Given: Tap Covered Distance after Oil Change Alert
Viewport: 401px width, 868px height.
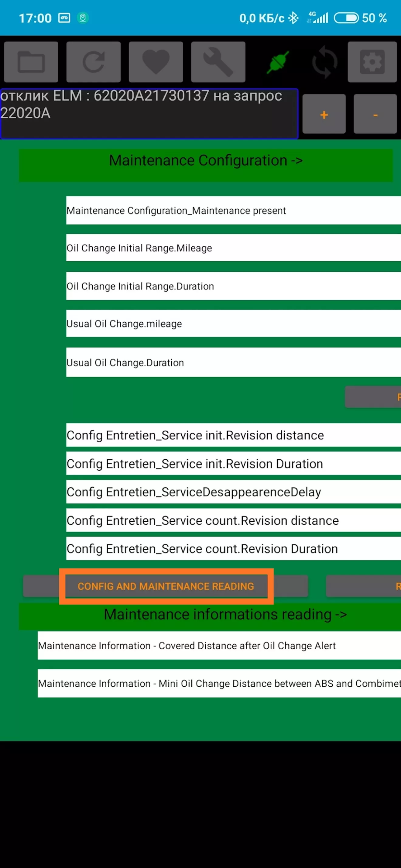Looking at the screenshot, I should [219, 646].
